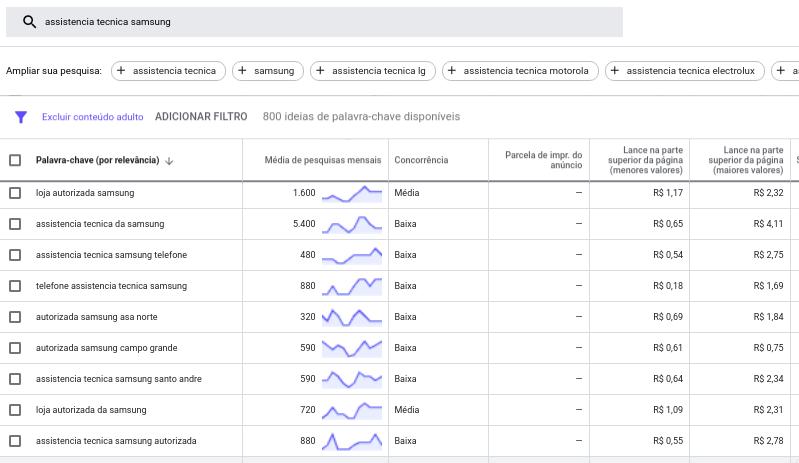Click the 5.400 monthly searches value
The image size is (799, 463).
tap(304, 224)
